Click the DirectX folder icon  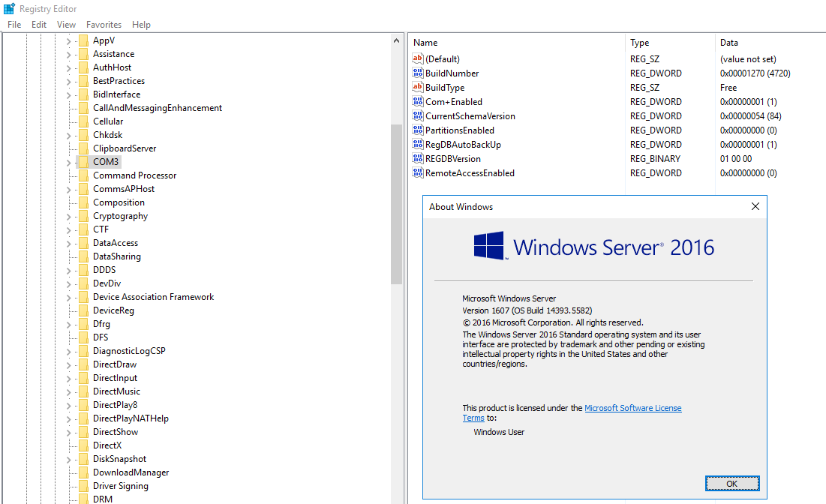(x=83, y=445)
